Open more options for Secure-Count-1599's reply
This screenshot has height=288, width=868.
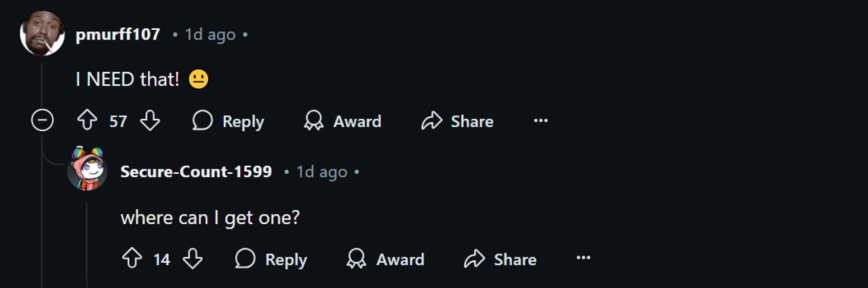click(x=583, y=259)
